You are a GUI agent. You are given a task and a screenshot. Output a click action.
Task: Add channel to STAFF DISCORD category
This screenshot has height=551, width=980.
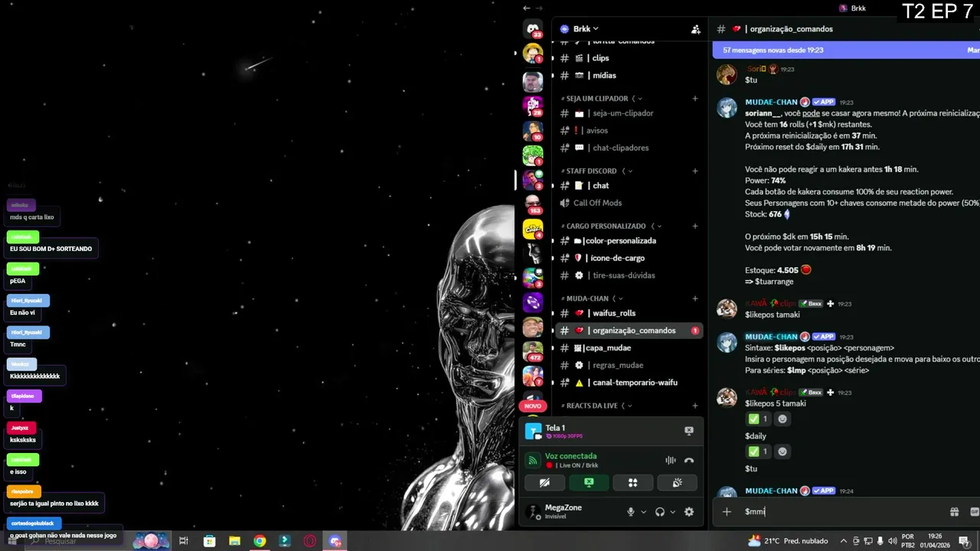pyautogui.click(x=695, y=171)
